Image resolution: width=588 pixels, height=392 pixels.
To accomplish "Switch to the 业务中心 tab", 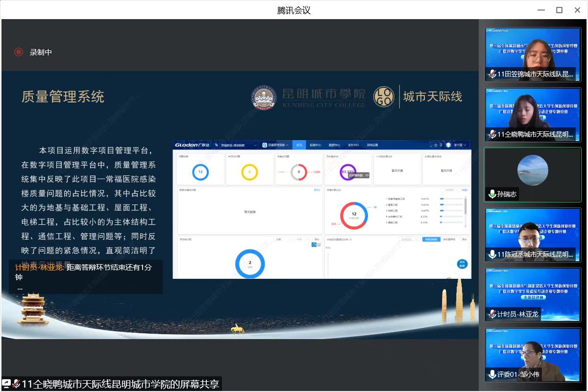I will (x=353, y=145).
